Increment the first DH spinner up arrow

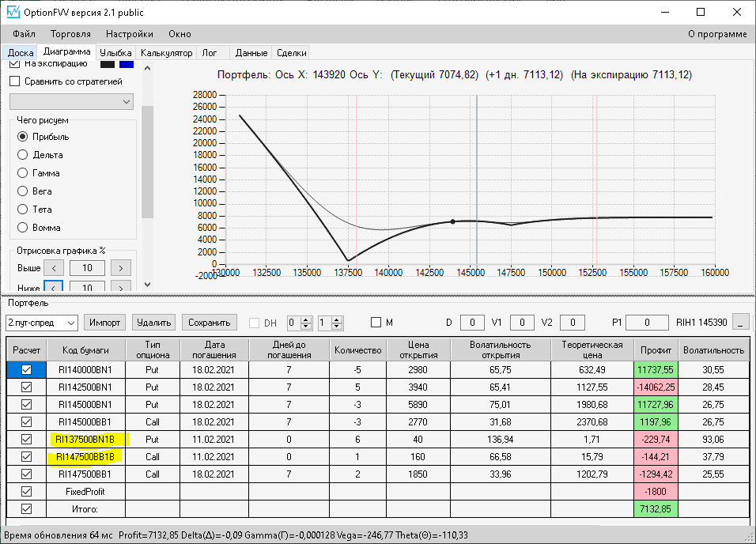[x=306, y=319]
